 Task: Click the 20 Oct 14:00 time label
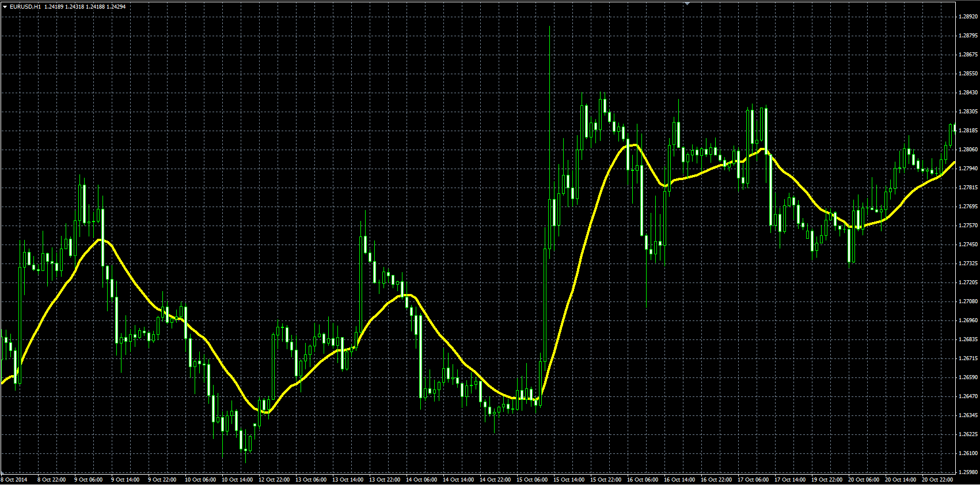tap(901, 480)
